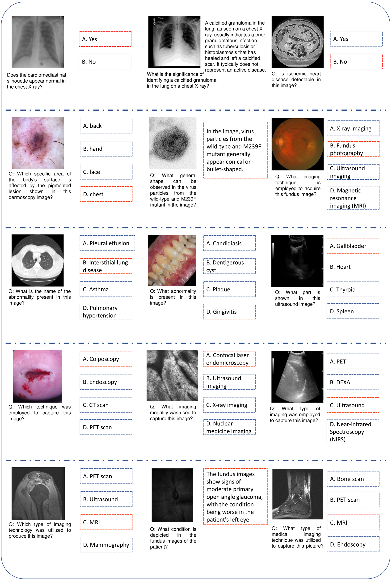Image resolution: width=392 pixels, height=582 pixels.
Task: Click question 'What is the name of the abnormality'
Action: click(39, 297)
